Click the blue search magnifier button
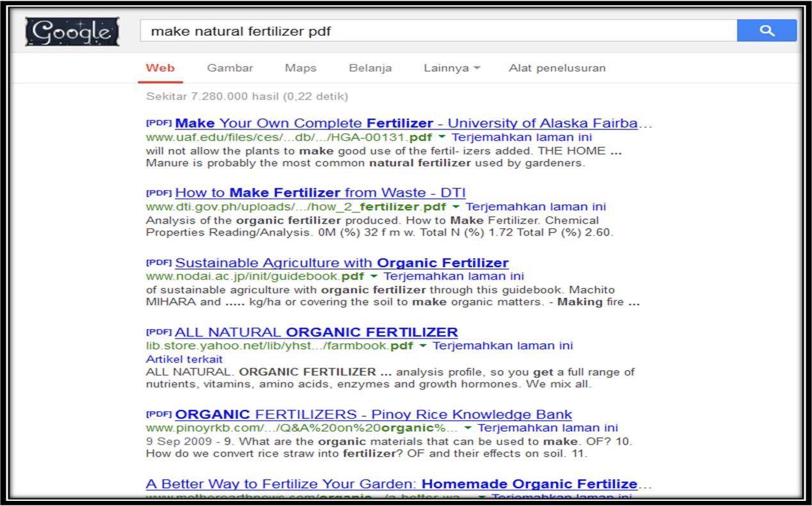Screen dimensions: 812x506 tap(767, 30)
